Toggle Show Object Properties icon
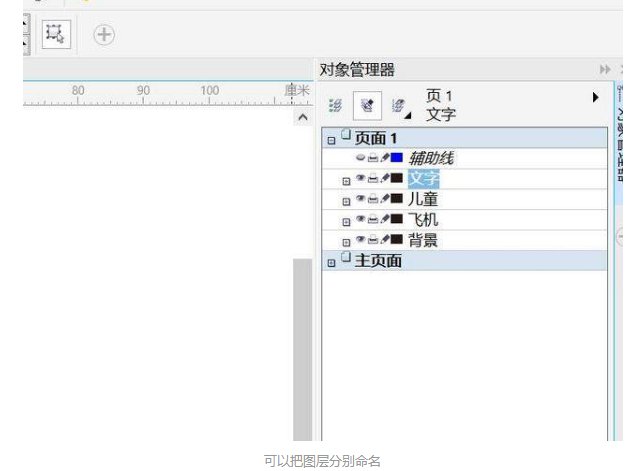 coord(335,105)
